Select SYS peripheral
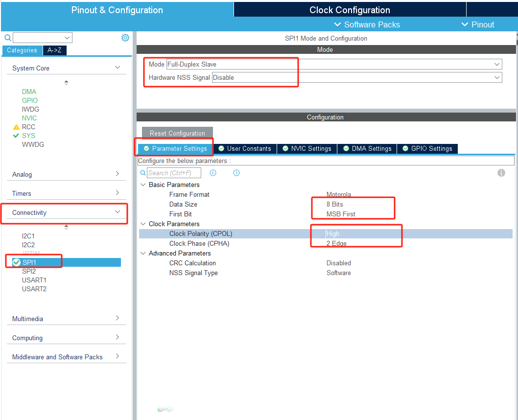518x420 pixels. pyautogui.click(x=28, y=136)
